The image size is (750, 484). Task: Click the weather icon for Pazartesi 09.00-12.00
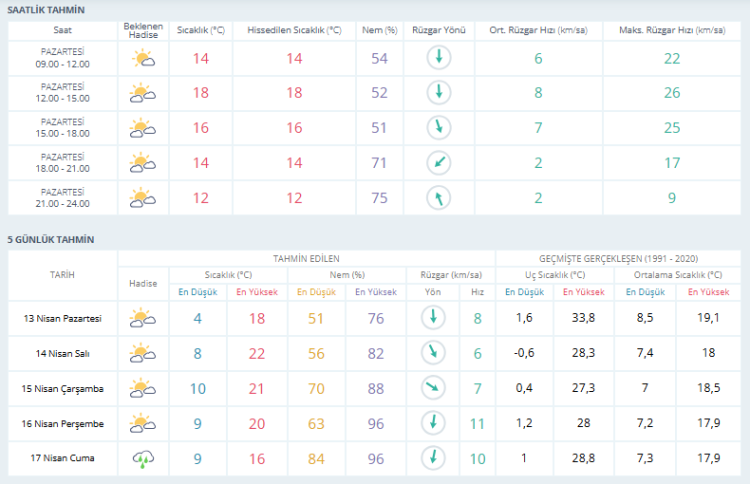point(143,59)
